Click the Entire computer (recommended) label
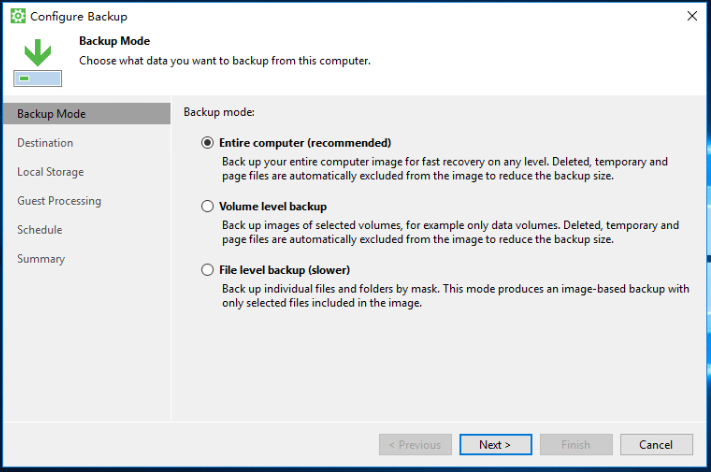Image resolution: width=711 pixels, height=472 pixels. click(x=305, y=143)
